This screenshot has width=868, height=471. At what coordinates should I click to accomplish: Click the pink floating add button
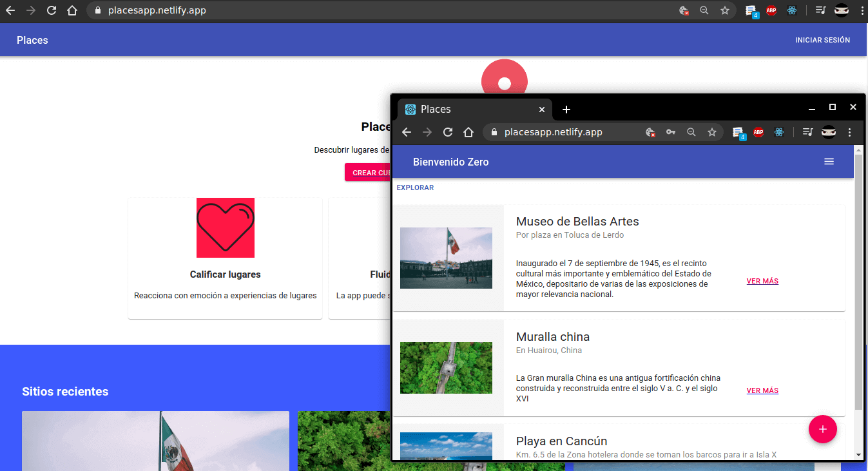822,429
